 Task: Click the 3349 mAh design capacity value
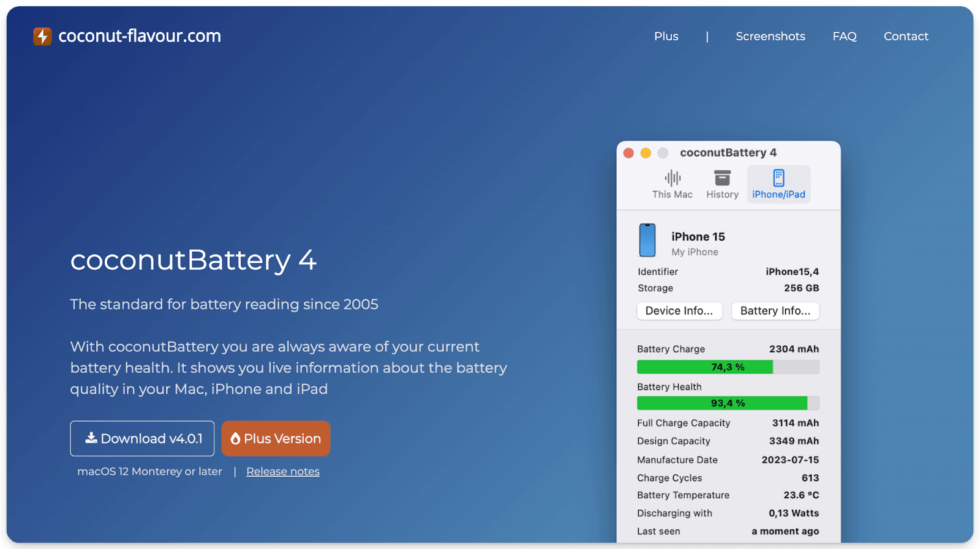coord(794,441)
